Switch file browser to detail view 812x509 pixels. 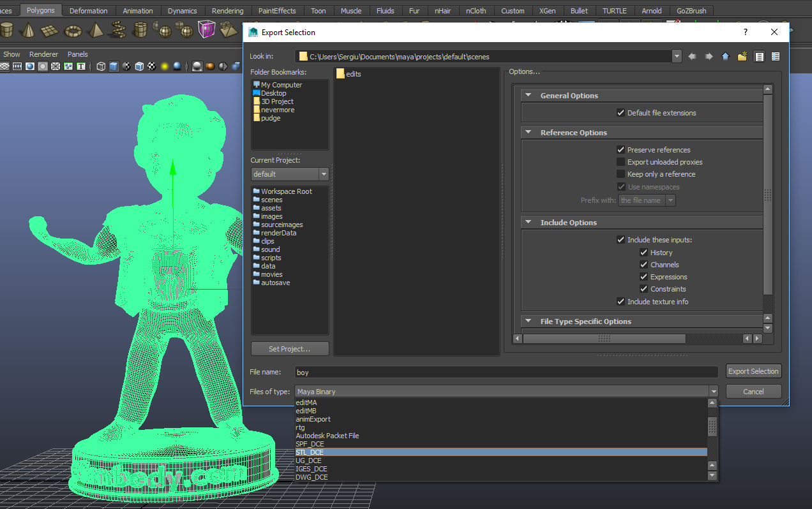776,57
